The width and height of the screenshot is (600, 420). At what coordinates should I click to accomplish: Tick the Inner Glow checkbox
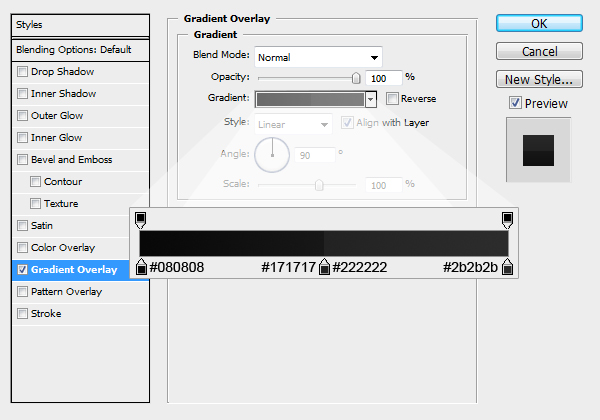tap(22, 138)
